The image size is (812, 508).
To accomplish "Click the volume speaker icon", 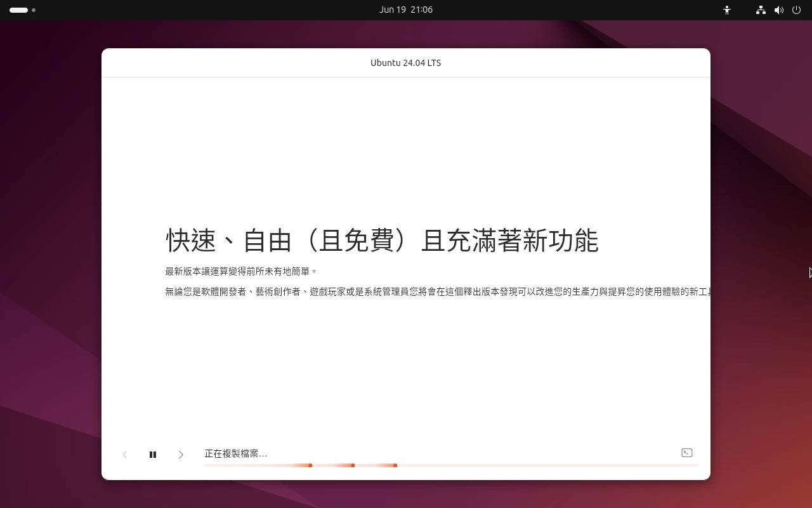I will tap(779, 10).
